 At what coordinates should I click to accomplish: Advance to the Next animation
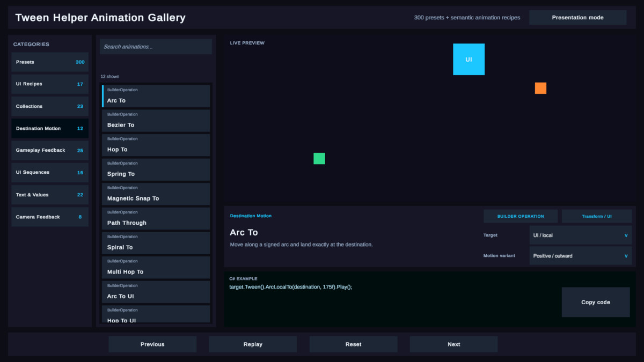click(x=454, y=344)
